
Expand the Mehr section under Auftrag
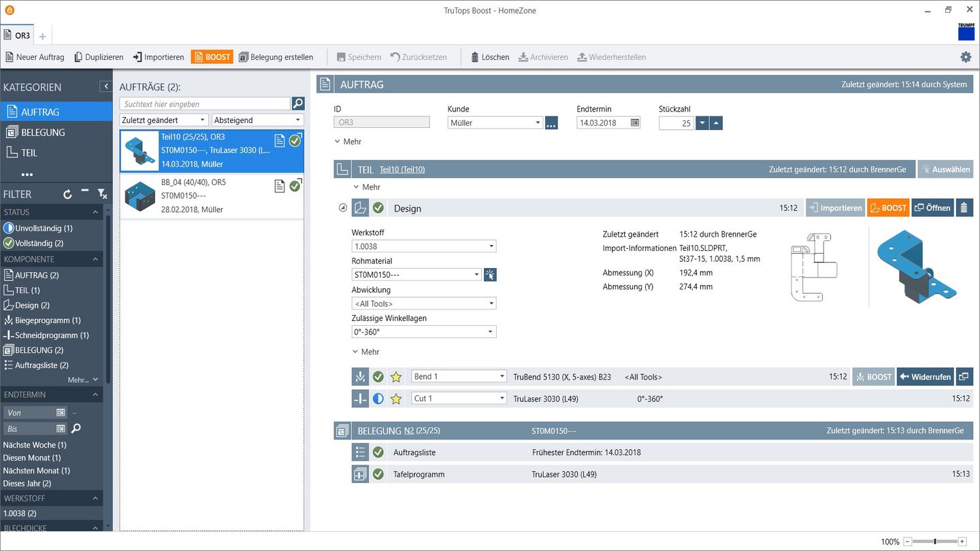[x=348, y=141]
